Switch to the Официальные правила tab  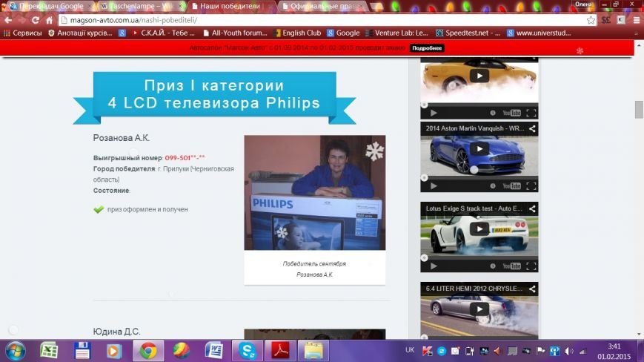(322, 6)
